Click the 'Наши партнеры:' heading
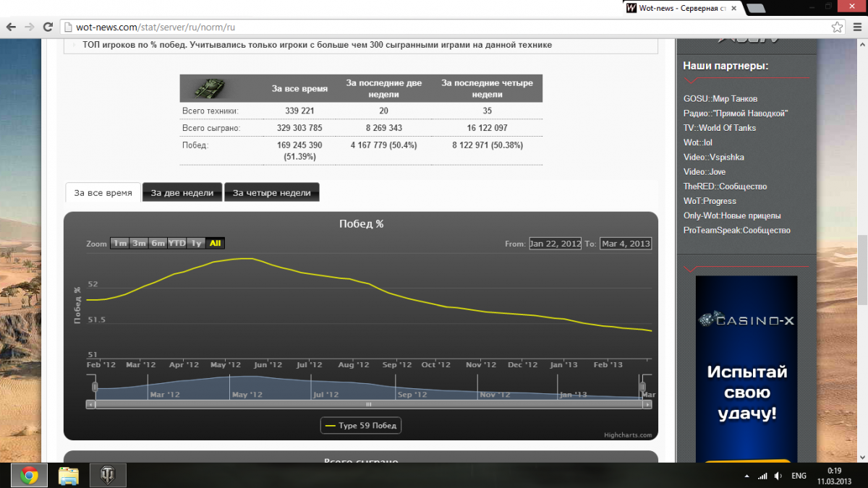This screenshot has width=868, height=488. 726,66
